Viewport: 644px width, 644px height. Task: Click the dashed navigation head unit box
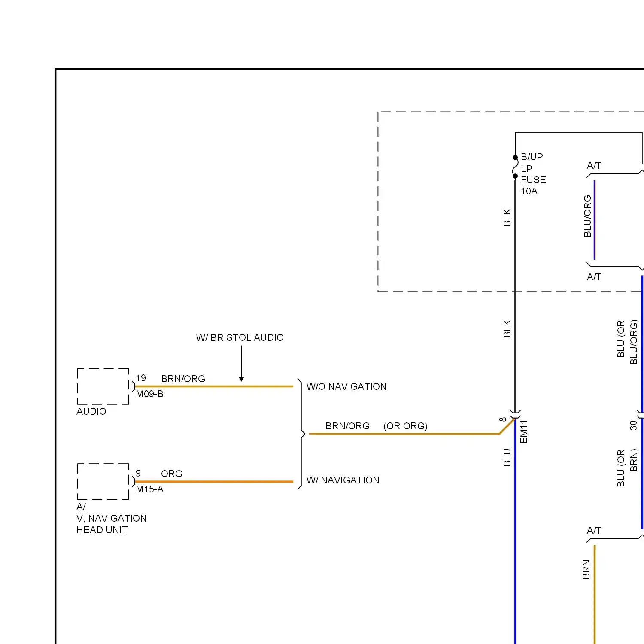click(103, 481)
